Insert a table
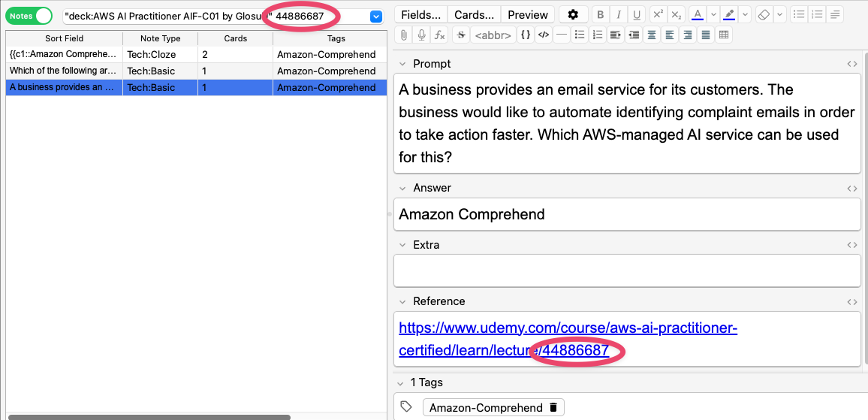The width and height of the screenshot is (868, 420). pos(723,35)
